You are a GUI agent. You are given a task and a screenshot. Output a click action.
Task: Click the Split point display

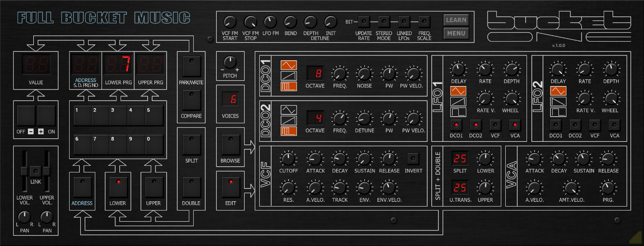point(460,158)
